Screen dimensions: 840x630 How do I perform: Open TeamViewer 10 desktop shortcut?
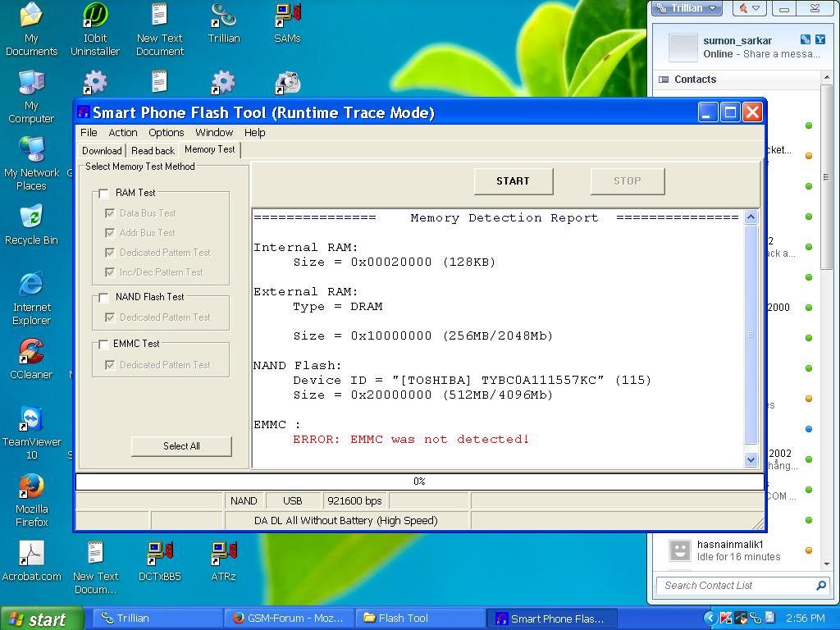31,433
